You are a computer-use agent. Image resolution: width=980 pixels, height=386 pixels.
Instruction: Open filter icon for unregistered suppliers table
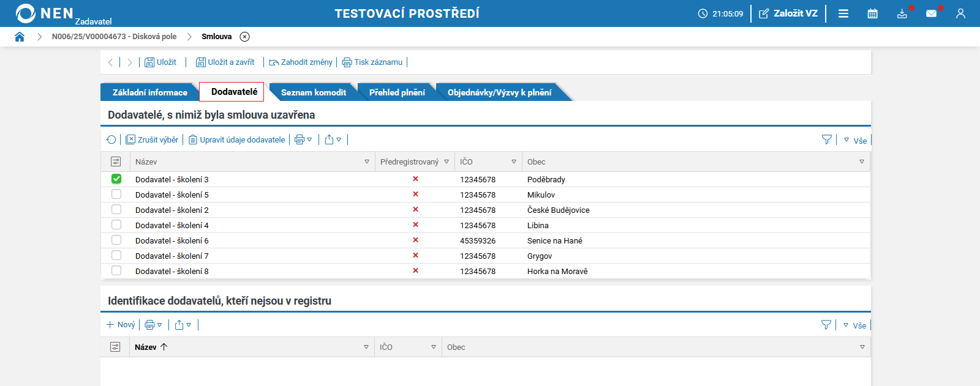pos(826,325)
